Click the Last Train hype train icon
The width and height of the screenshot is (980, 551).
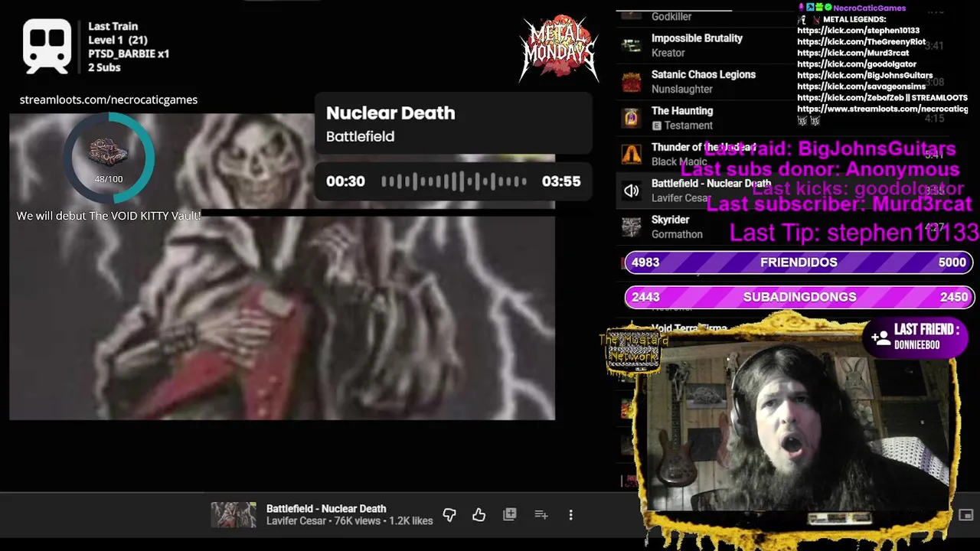point(47,46)
